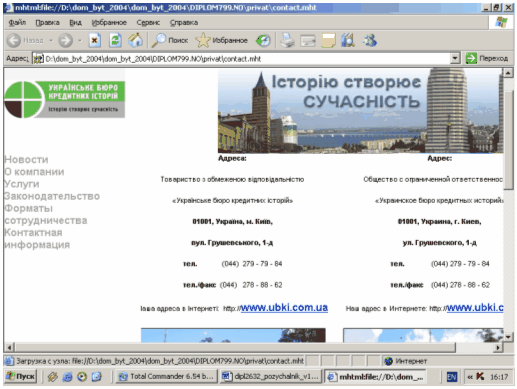Open the Избранное menu in menu bar

(109, 22)
